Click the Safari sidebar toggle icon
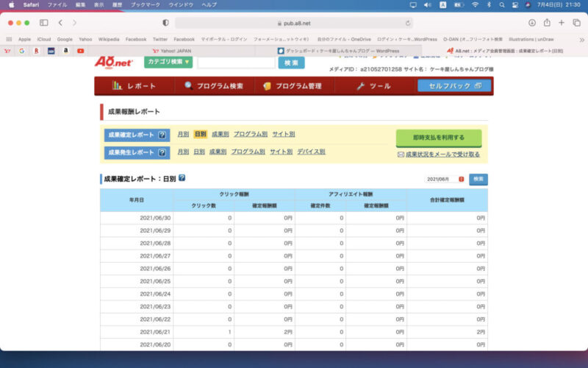Screen dimensions: 588x368 [x=43, y=23]
